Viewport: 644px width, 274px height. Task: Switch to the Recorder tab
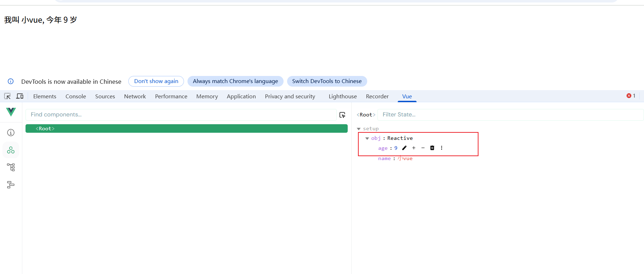point(377,96)
